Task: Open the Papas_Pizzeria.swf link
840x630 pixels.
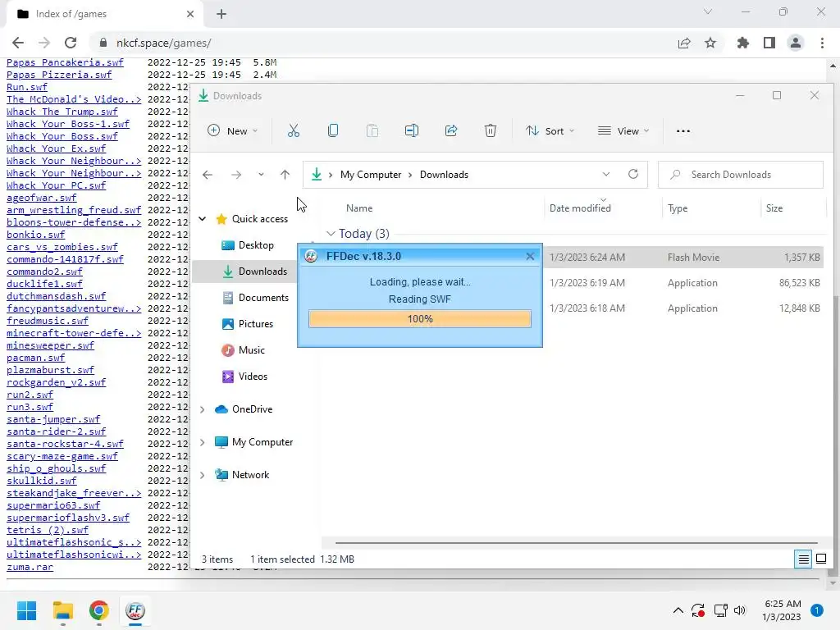Action: 59,75
